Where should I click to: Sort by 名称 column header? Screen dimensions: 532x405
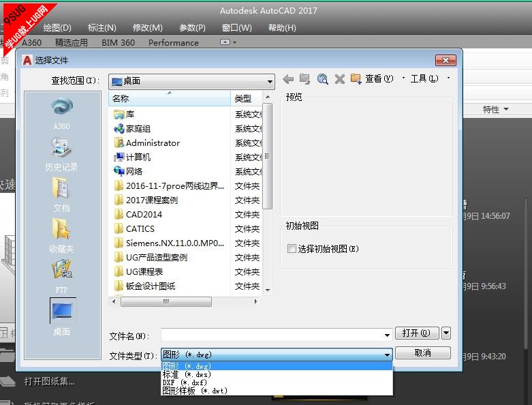point(170,98)
